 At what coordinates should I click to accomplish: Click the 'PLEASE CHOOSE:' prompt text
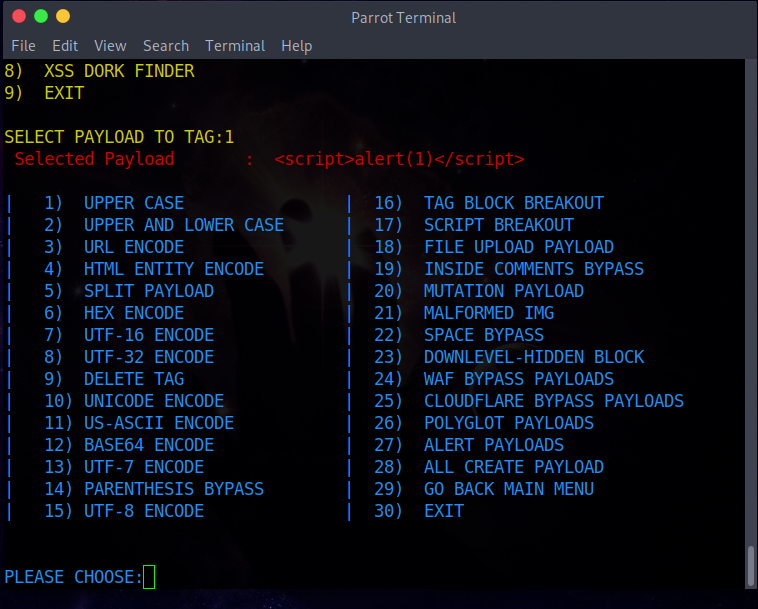[73, 577]
